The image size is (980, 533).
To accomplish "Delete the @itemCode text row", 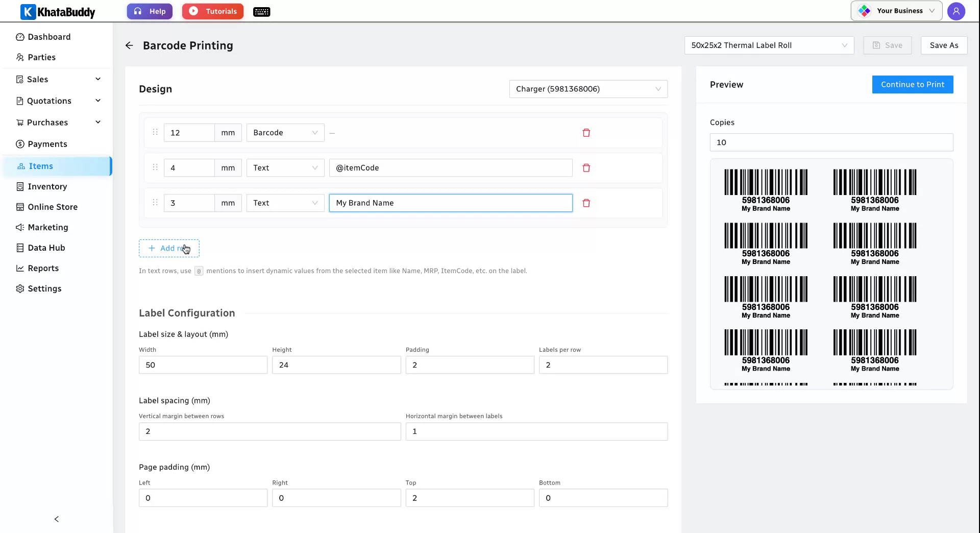I will [x=586, y=168].
